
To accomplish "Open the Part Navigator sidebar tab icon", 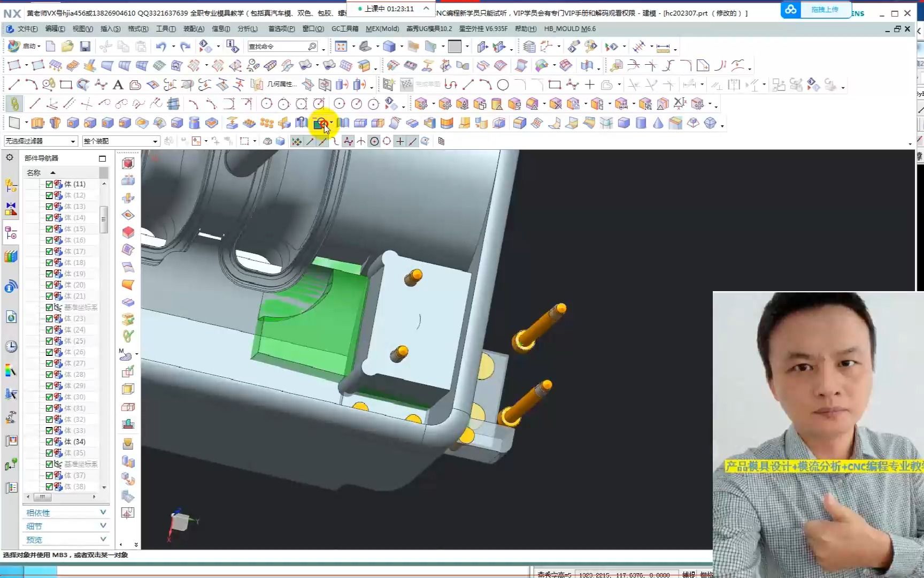I will 11,233.
